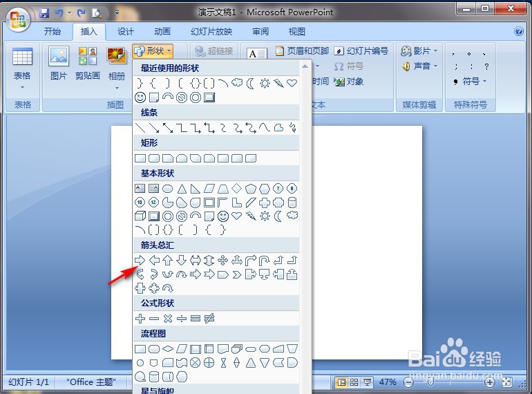Zoom out with the minus button
This screenshot has height=394, width=532.
408,382
